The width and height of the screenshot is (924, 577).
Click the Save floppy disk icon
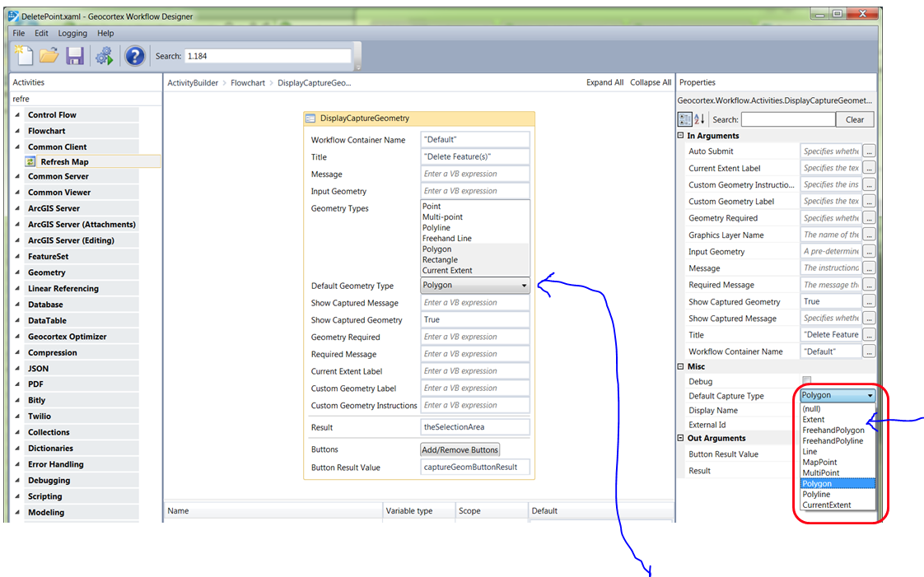pos(75,56)
